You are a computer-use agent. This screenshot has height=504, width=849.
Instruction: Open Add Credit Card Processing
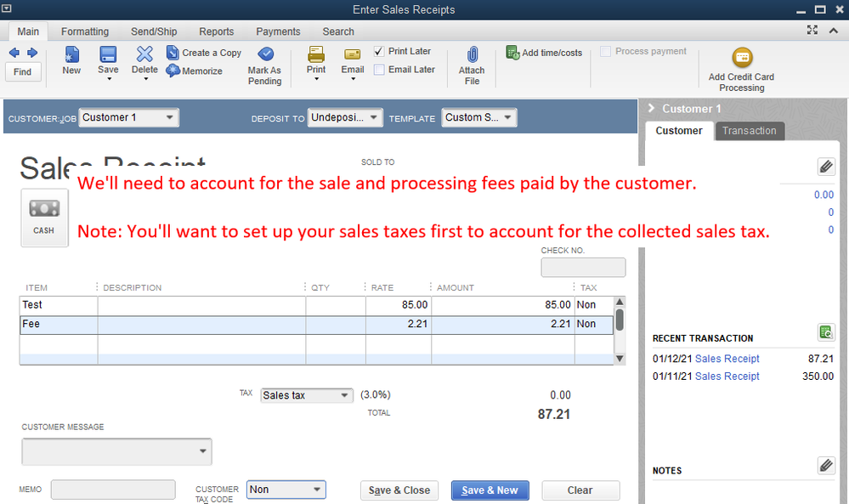(742, 70)
